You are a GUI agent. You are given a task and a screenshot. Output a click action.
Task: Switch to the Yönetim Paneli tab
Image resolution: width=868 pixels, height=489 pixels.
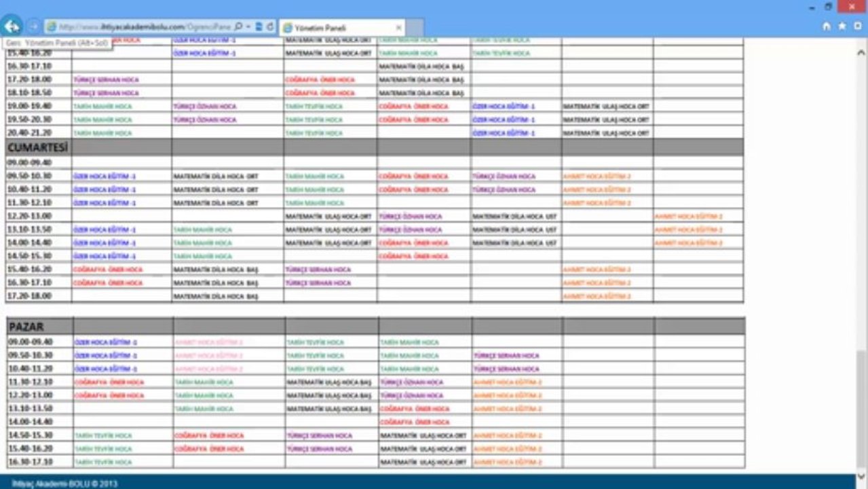pyautogui.click(x=342, y=28)
